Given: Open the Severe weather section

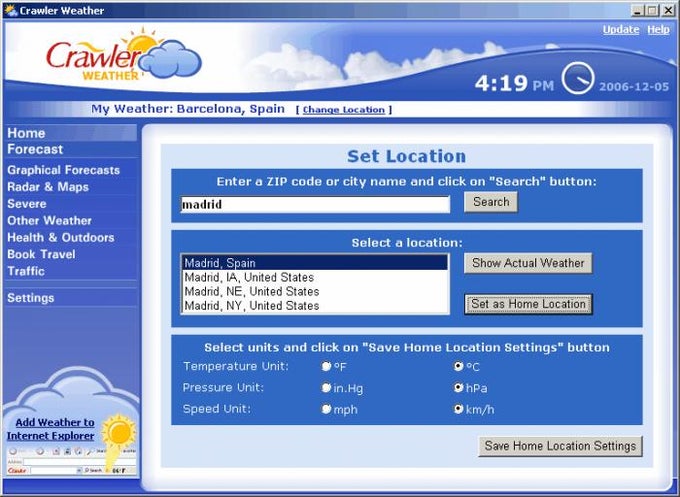Looking at the screenshot, I should pos(26,204).
